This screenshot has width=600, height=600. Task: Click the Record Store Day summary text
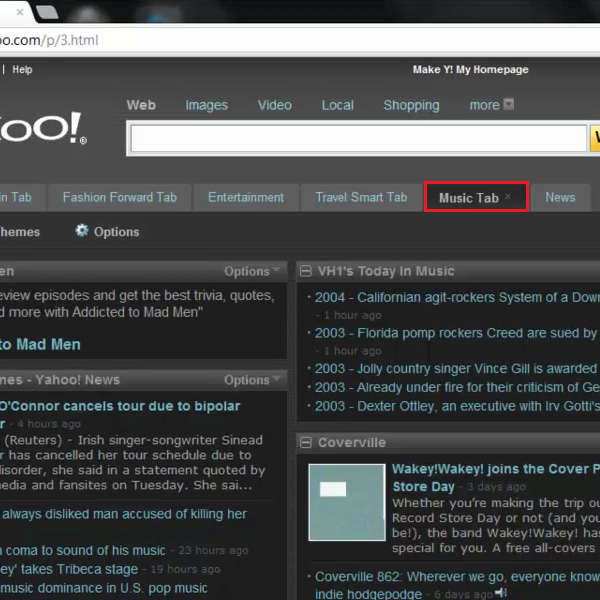pyautogui.click(x=496, y=525)
